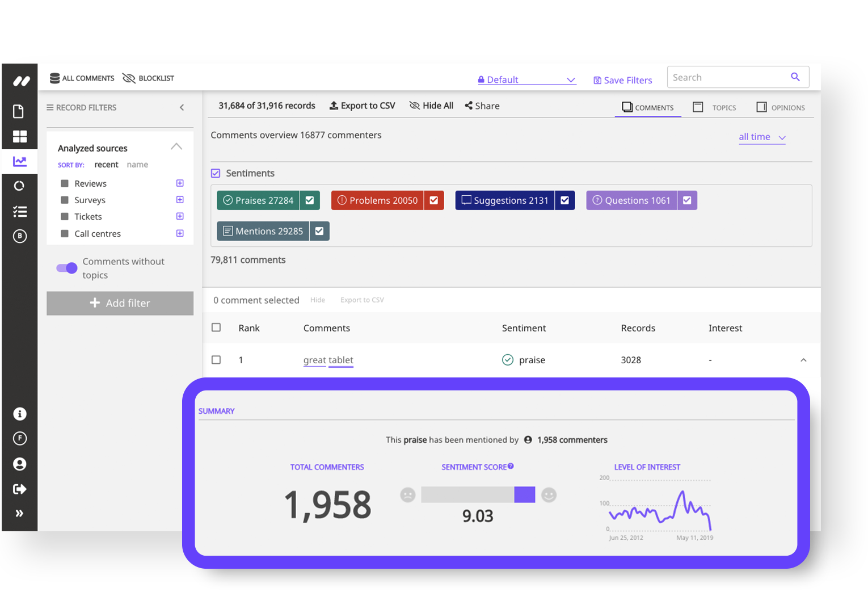Image resolution: width=868 pixels, height=613 pixels.
Task: Open the all time date range dropdown
Action: pyautogui.click(x=761, y=137)
